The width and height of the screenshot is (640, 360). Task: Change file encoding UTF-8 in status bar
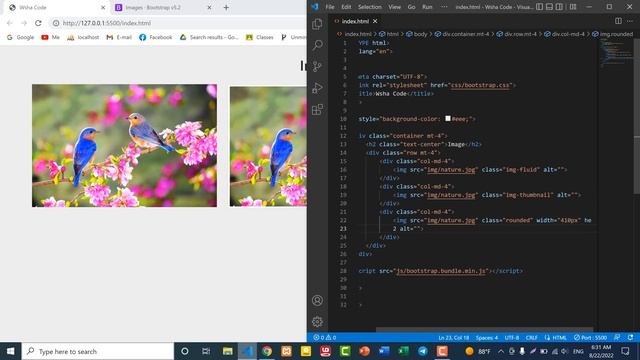pos(512,338)
